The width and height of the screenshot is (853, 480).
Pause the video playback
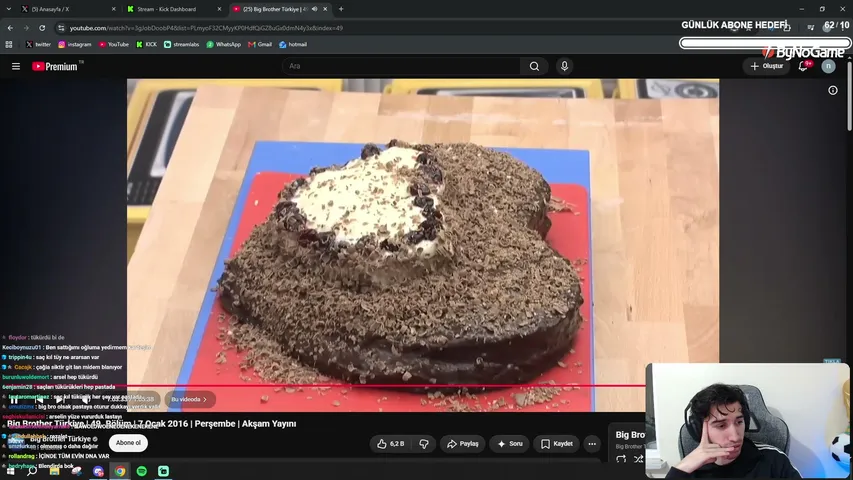click(x=14, y=399)
